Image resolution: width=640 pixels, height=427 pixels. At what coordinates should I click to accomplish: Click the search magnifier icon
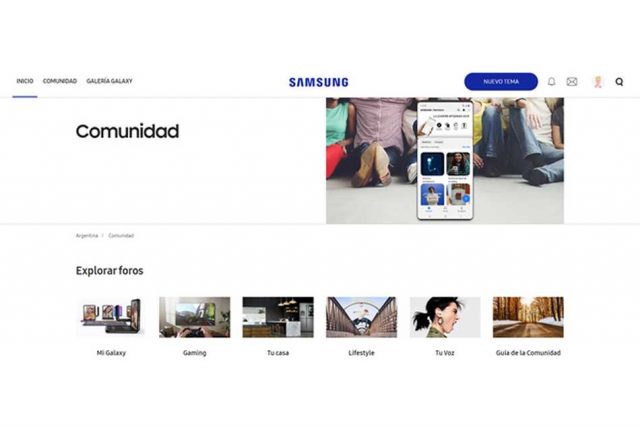point(619,82)
